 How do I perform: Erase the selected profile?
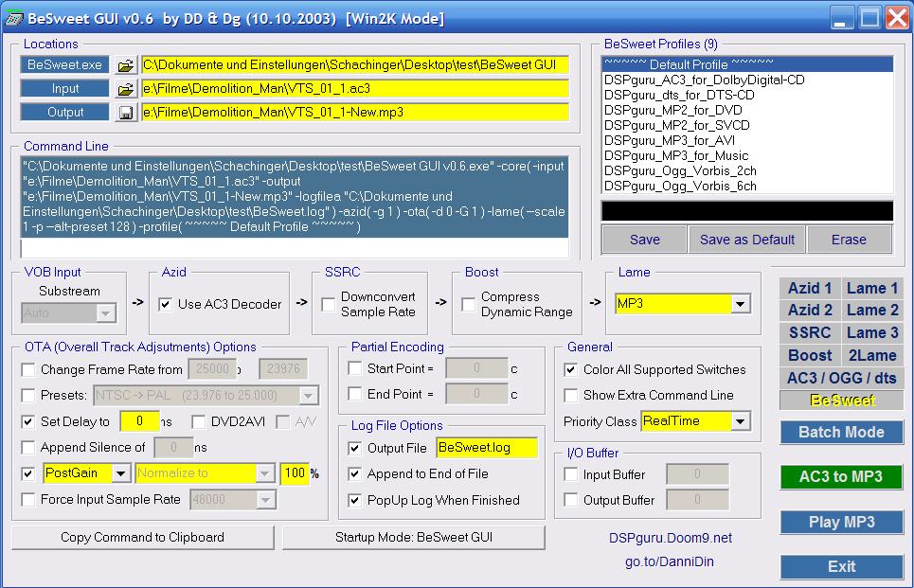pyautogui.click(x=849, y=240)
